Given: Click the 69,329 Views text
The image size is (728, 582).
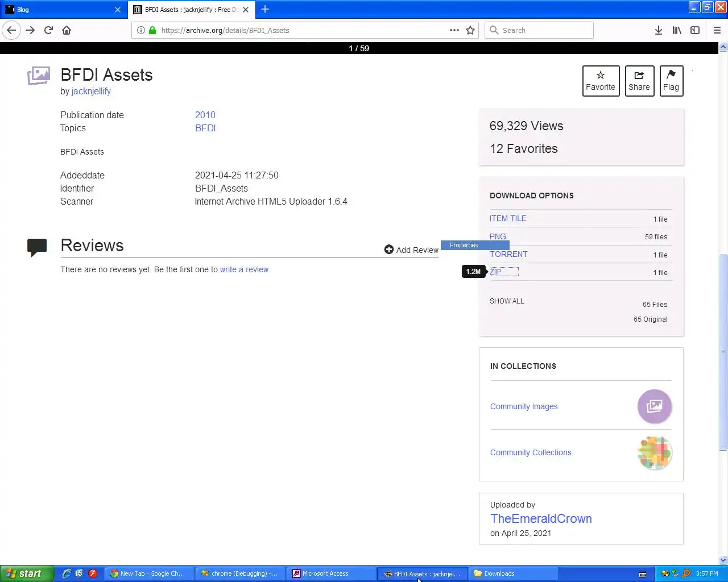Looking at the screenshot, I should coord(526,126).
